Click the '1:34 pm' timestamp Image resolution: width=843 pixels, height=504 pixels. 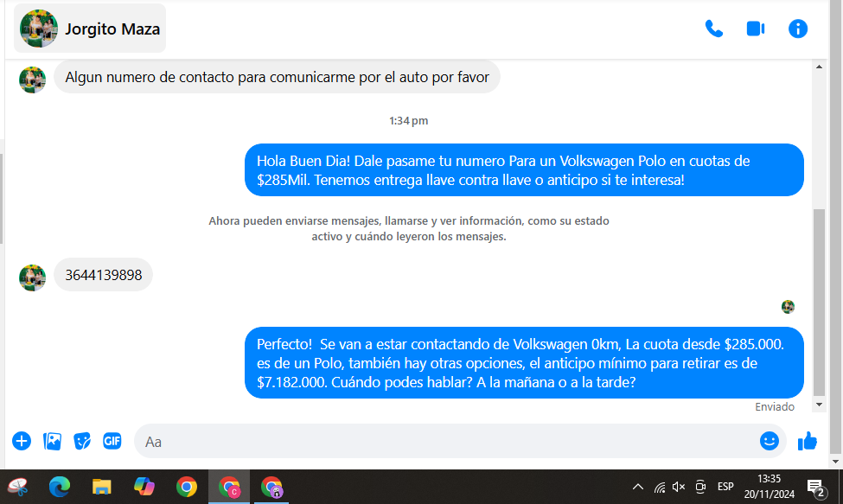click(409, 121)
